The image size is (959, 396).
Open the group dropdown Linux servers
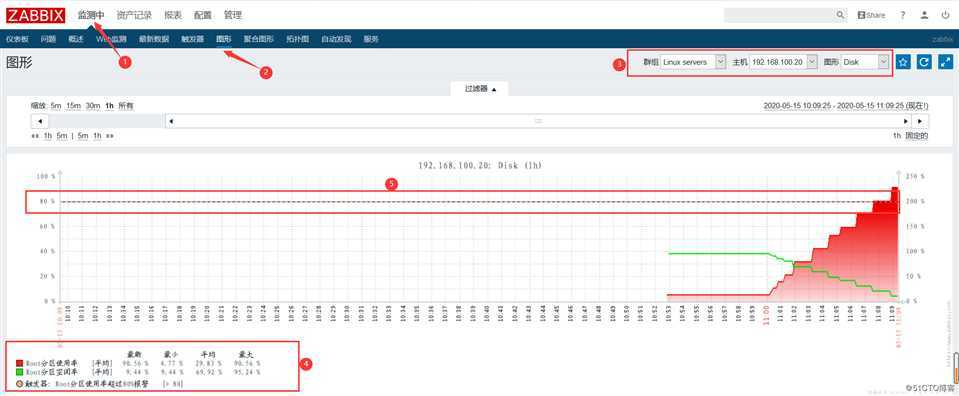click(693, 62)
